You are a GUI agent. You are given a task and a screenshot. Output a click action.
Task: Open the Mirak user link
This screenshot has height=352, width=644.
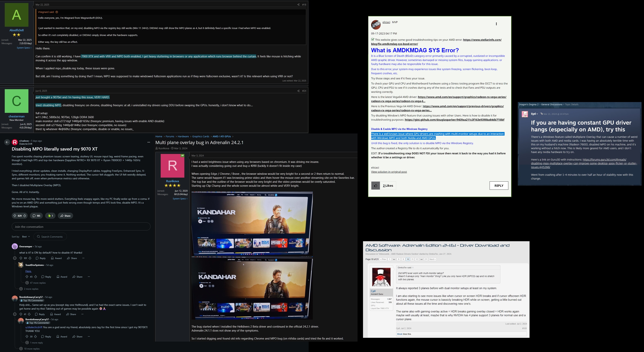point(400,334)
